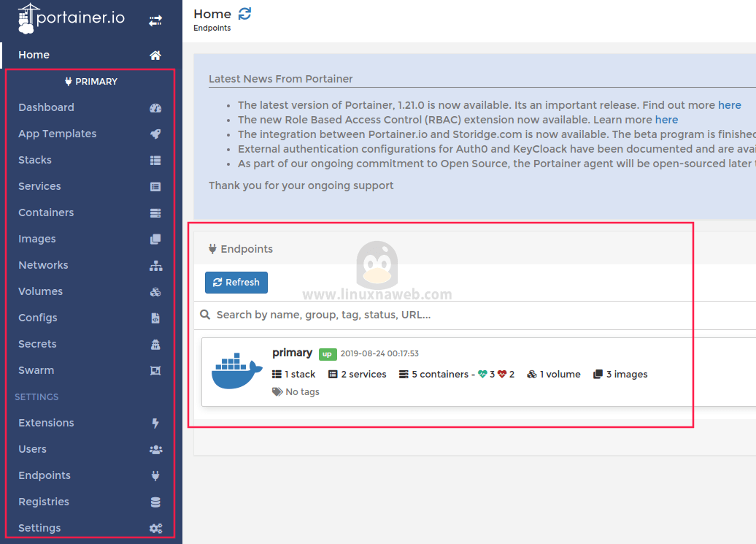Click the Home house icon in sidebar
The image size is (756, 544).
click(x=155, y=55)
